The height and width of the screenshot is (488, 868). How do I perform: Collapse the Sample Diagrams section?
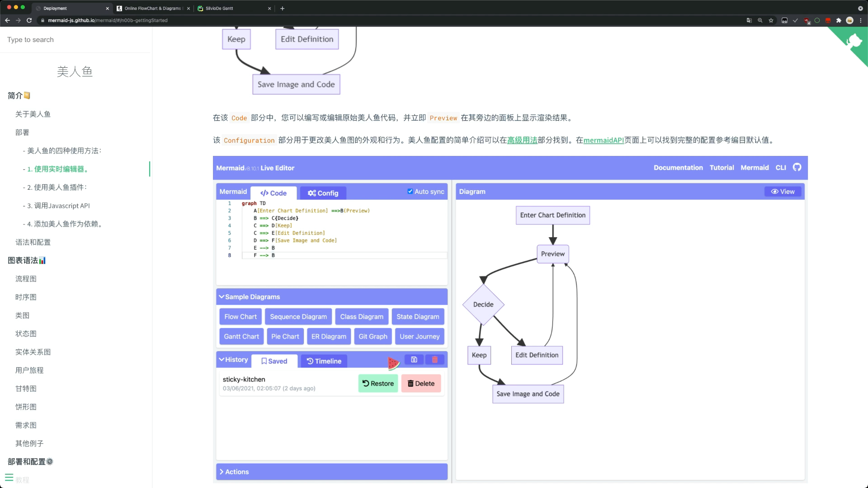pos(249,297)
